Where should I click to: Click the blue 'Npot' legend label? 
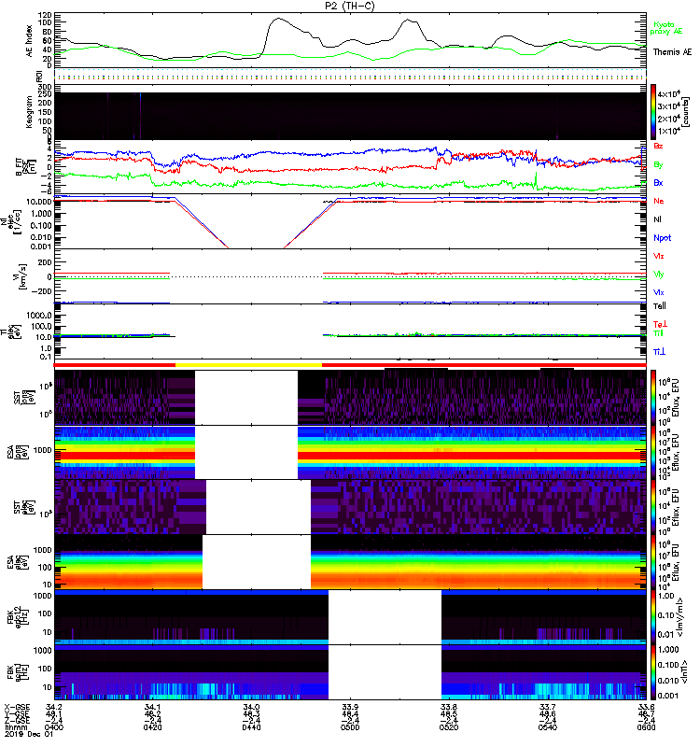(663, 238)
